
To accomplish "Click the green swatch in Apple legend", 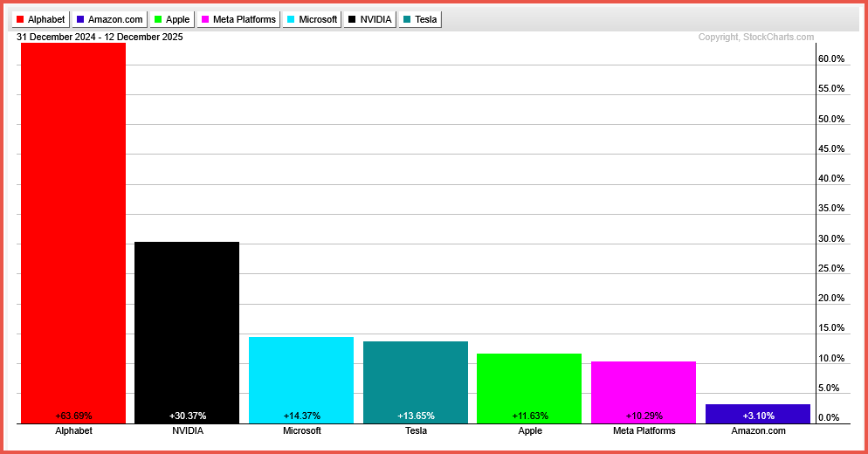I will coord(158,19).
